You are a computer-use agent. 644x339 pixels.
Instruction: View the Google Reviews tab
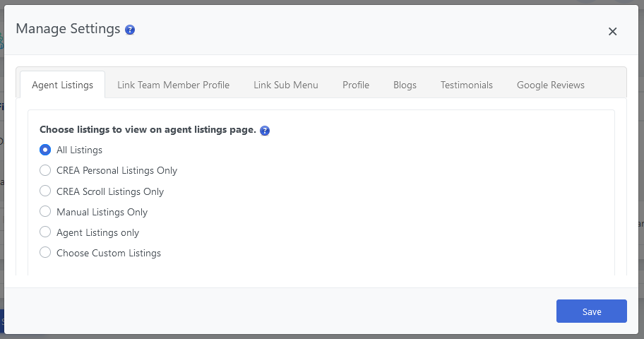[x=551, y=85]
